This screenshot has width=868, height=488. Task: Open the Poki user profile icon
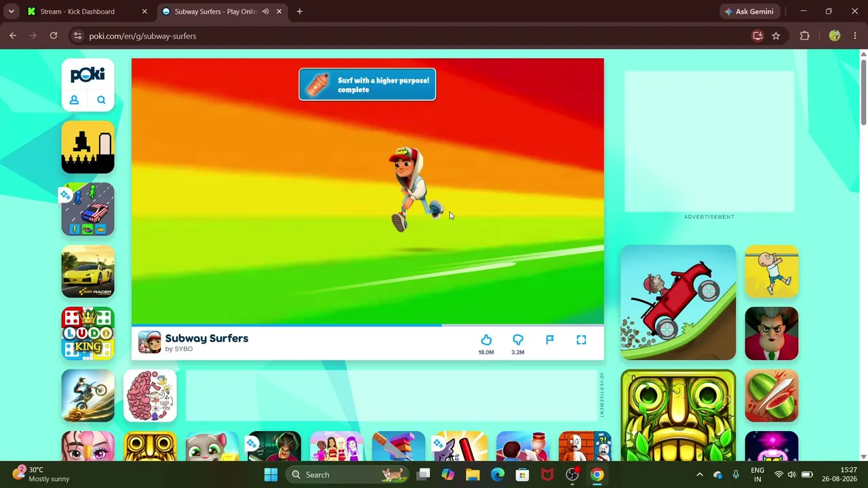74,100
